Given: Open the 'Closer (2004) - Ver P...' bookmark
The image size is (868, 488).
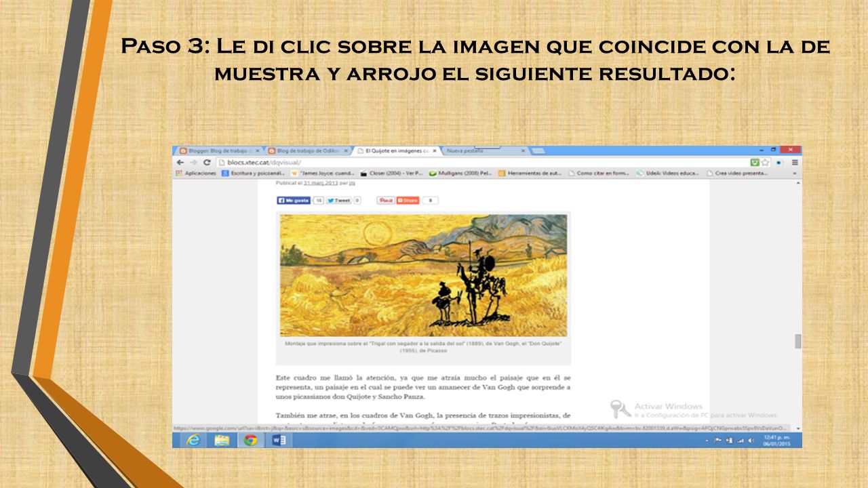Looking at the screenshot, I should pyautogui.click(x=392, y=173).
